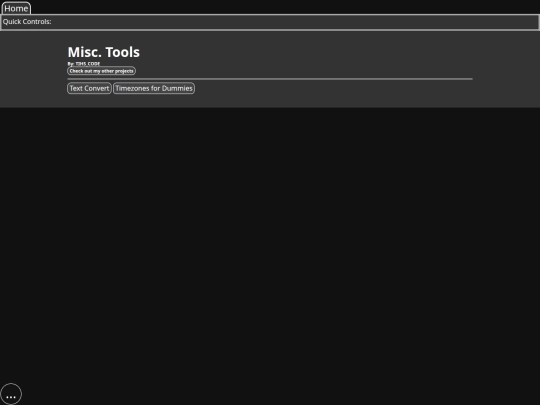Click the By: author credit text
The height and width of the screenshot is (405, 540).
point(84,64)
